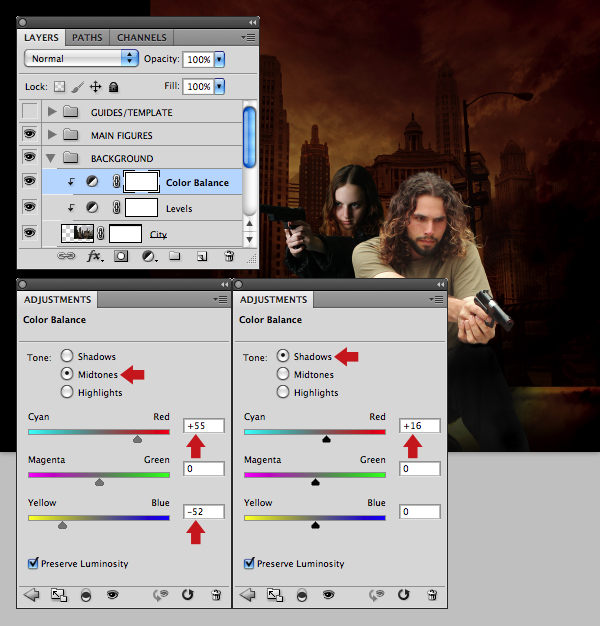Switch panel view size in left Adjustments panel
600x626 pixels.
[x=59, y=595]
